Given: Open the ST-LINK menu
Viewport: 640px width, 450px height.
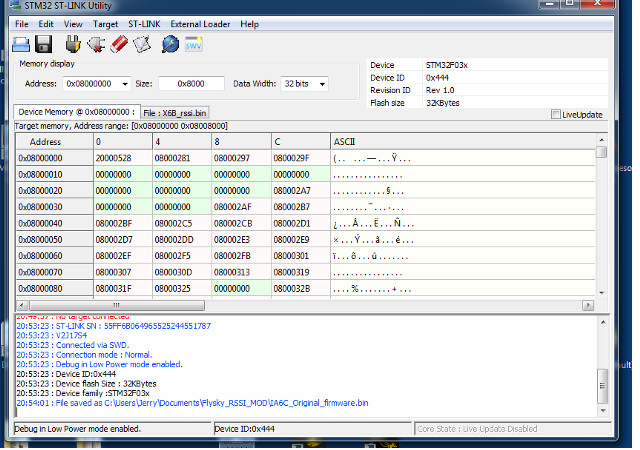Looking at the screenshot, I should (144, 24).
